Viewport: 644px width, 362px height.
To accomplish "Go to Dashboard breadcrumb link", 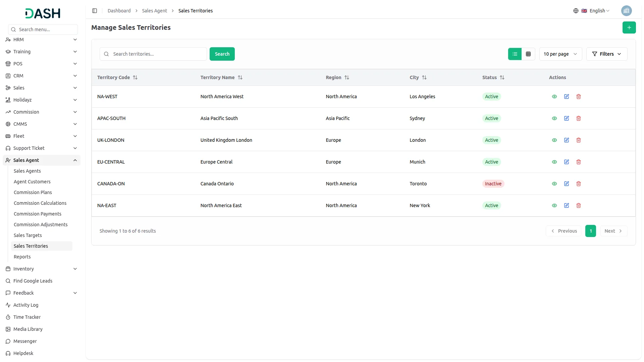I will coord(119,11).
